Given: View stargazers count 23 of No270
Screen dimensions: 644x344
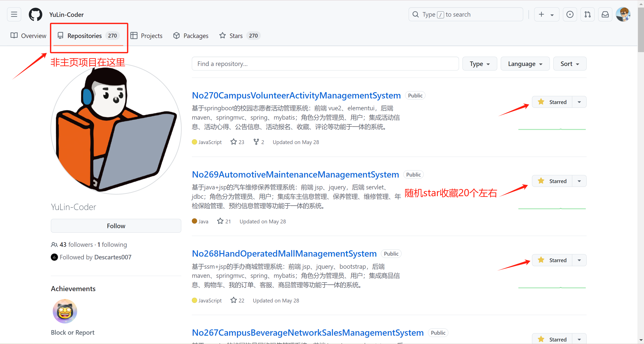Looking at the screenshot, I should (237, 142).
